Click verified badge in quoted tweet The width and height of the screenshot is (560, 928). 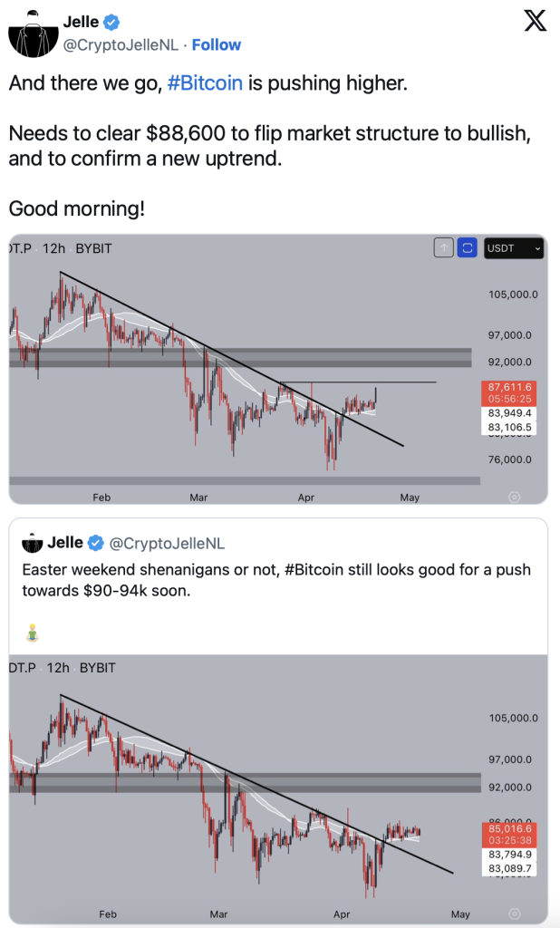tap(96, 543)
